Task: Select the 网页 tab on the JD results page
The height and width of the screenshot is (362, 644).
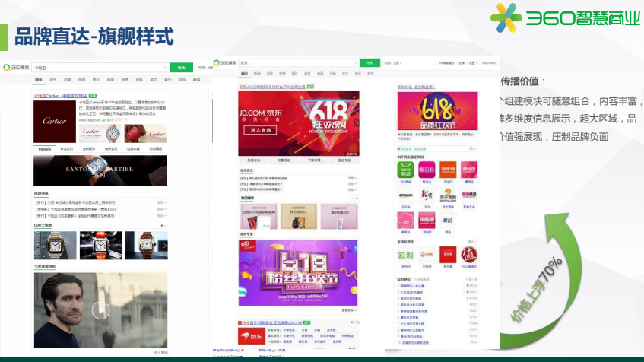Action: (244, 74)
